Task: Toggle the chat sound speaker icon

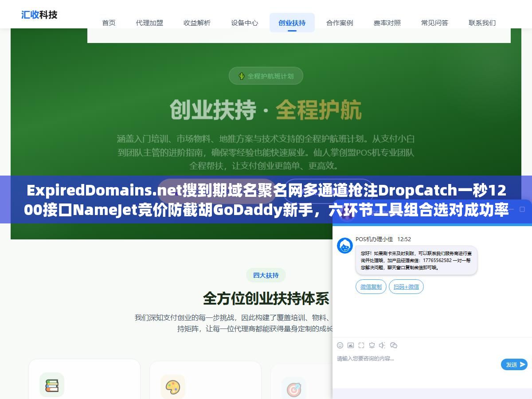Action: pyautogui.click(x=383, y=345)
